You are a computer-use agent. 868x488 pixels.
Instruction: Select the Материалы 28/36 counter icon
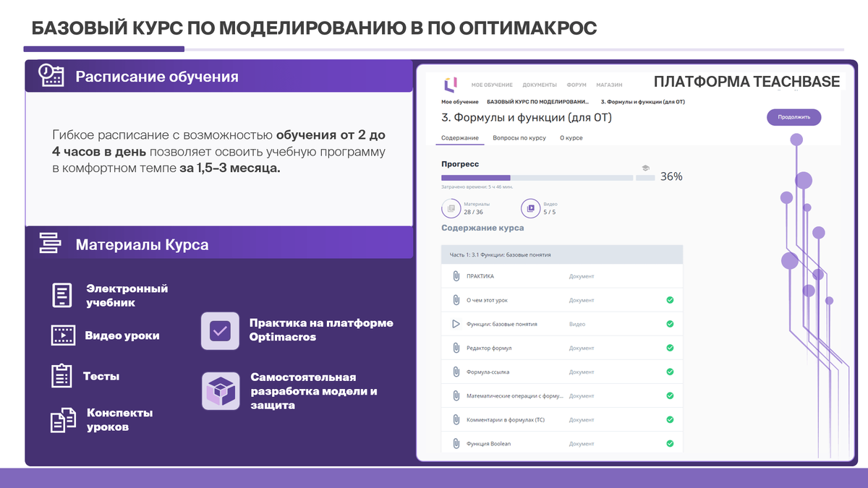pos(451,209)
